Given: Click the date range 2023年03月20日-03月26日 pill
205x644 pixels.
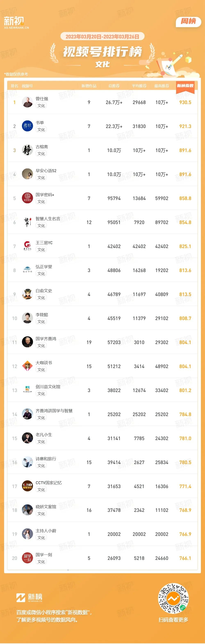Looking at the screenshot, I should pos(102,37).
